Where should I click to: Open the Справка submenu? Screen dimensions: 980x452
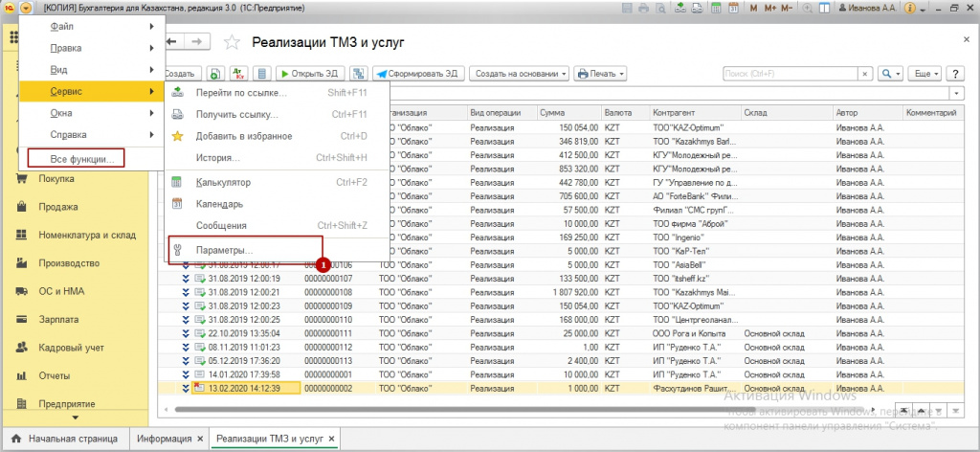[x=92, y=134]
